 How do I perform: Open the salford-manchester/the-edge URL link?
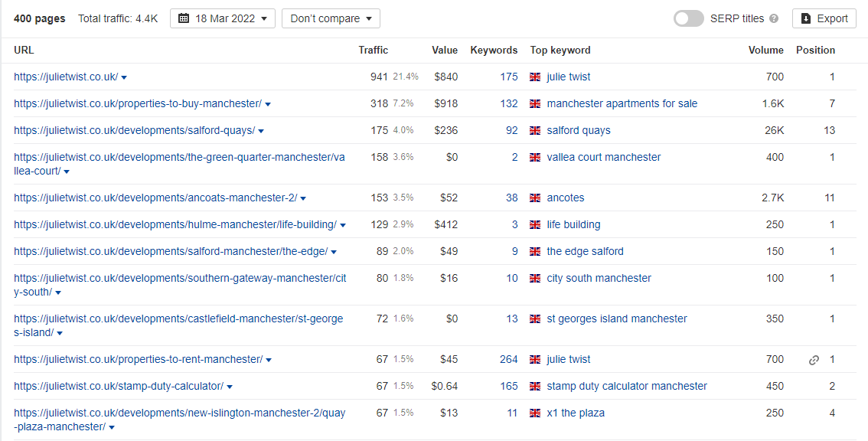point(171,252)
